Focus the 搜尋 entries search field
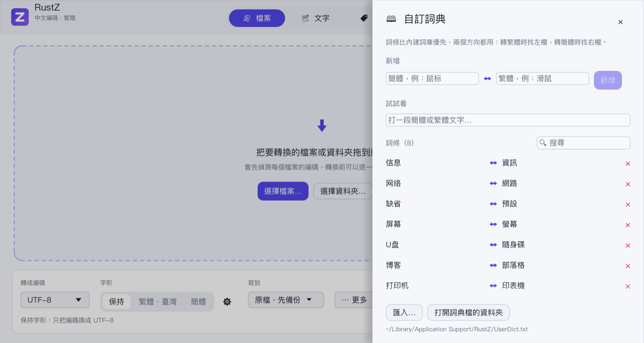 coord(584,143)
